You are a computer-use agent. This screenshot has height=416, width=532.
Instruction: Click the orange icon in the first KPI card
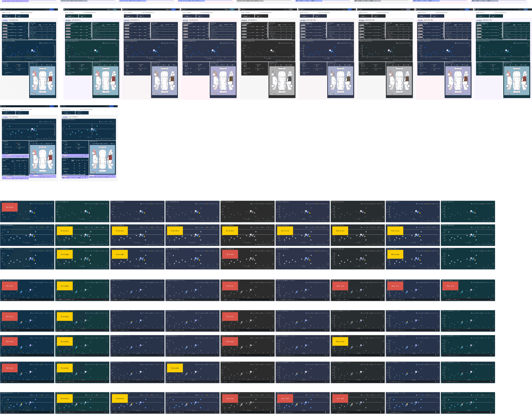coord(3,15)
